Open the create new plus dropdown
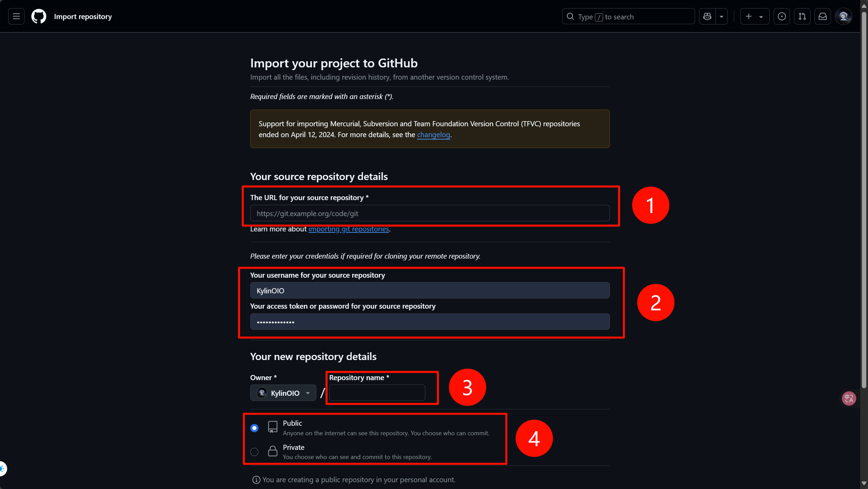Viewport: 868px width, 489px height. click(x=754, y=16)
